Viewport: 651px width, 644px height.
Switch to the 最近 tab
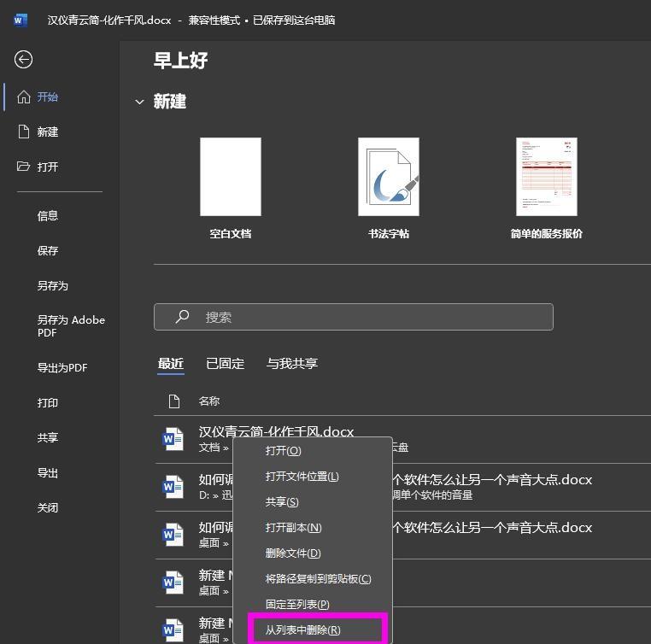pyautogui.click(x=171, y=364)
